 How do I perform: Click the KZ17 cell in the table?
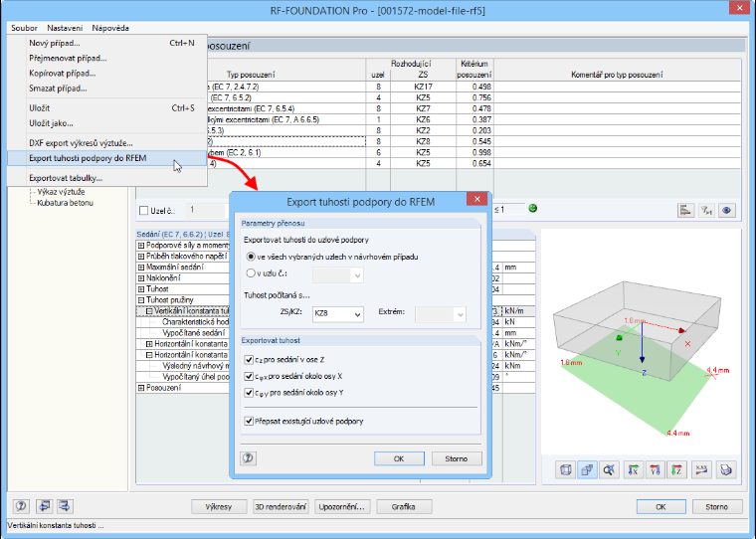point(423,87)
